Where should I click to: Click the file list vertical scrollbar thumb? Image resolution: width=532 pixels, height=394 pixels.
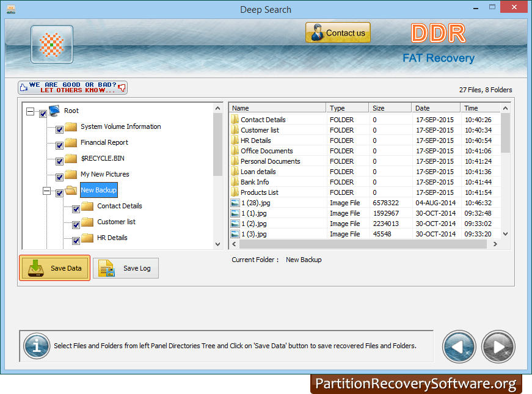click(x=506, y=133)
